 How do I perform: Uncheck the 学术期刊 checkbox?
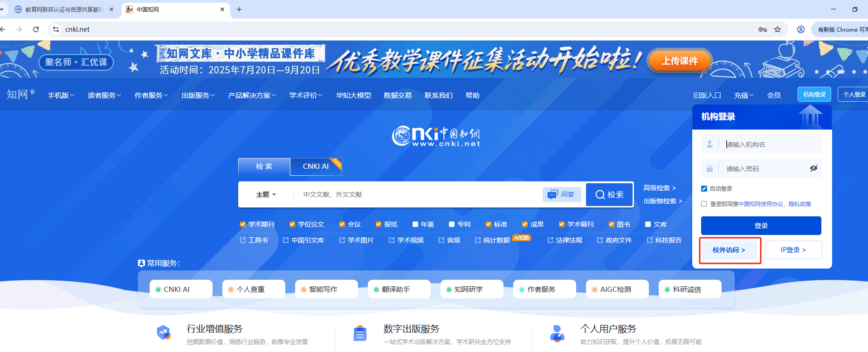pos(243,224)
